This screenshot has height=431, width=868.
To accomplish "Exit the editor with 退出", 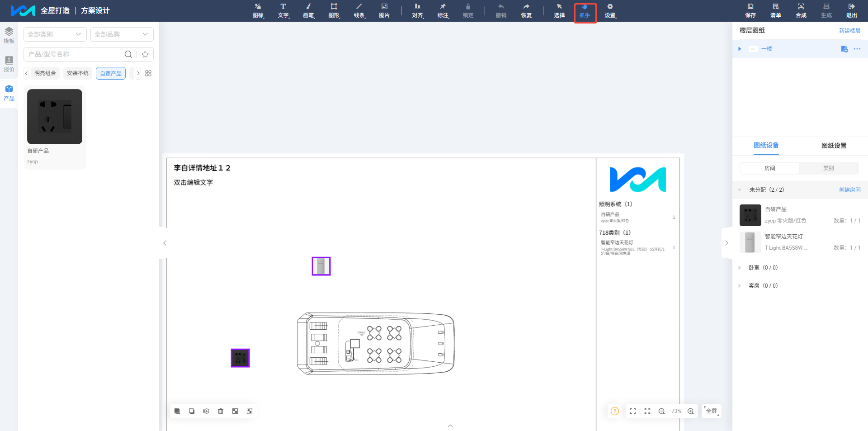I will click(x=852, y=11).
